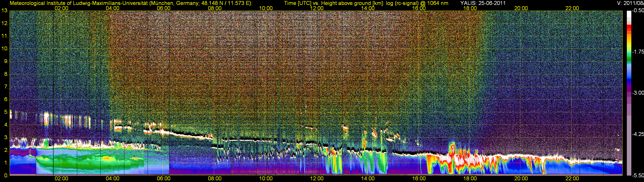644x182 pixels.
Task: Click 20:00 on the bottom time axis
Action: tap(521, 179)
